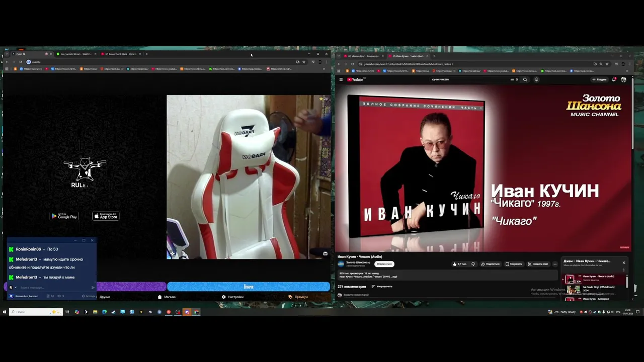The image size is (644, 362).
Task: Open Task View on the taskbar
Action: [x=67, y=312]
